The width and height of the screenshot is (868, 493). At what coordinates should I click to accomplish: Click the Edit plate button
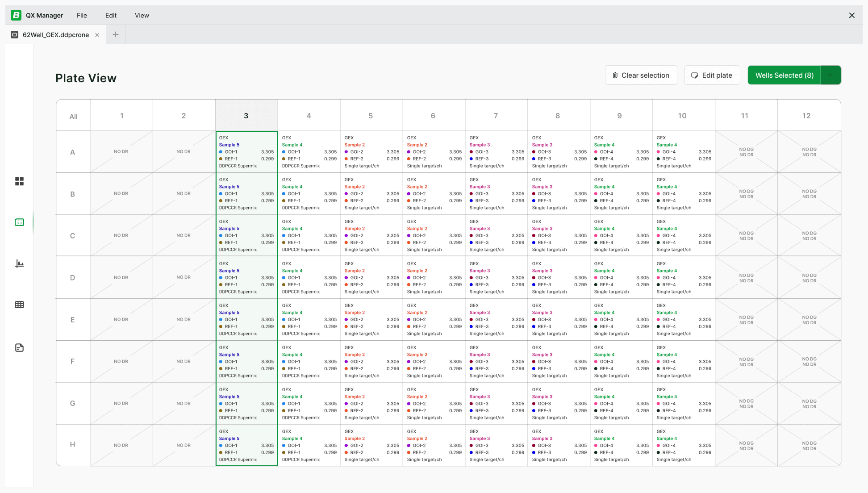(x=712, y=75)
